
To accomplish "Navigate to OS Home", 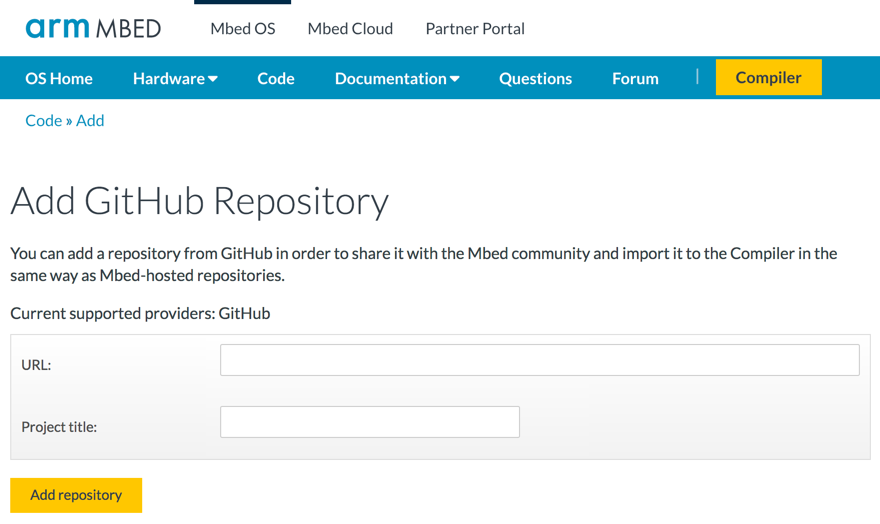I will [59, 78].
